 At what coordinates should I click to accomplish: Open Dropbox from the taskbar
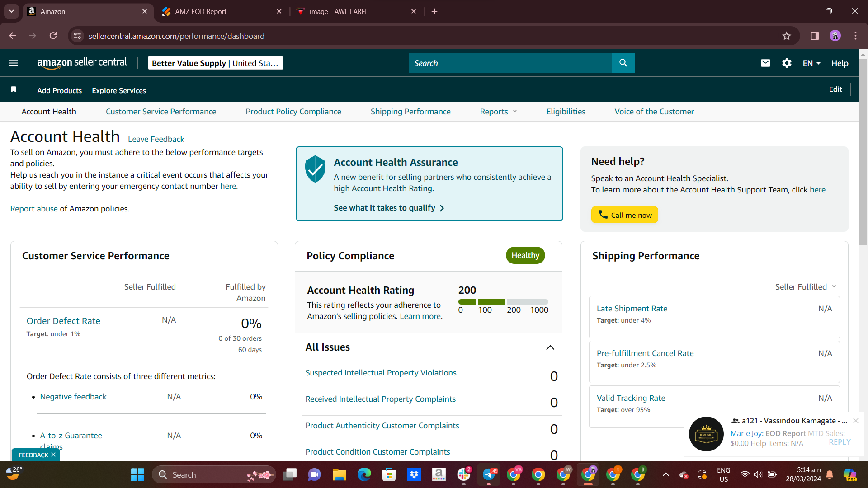414,475
